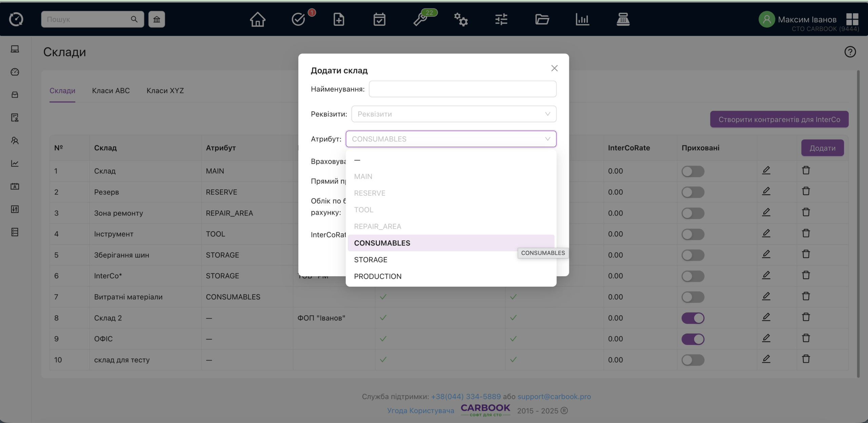Open the bar chart reports icon
The height and width of the screenshot is (423, 868).
[582, 19]
